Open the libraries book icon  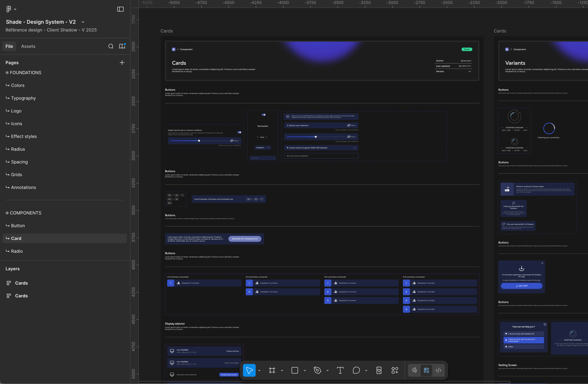click(x=122, y=46)
